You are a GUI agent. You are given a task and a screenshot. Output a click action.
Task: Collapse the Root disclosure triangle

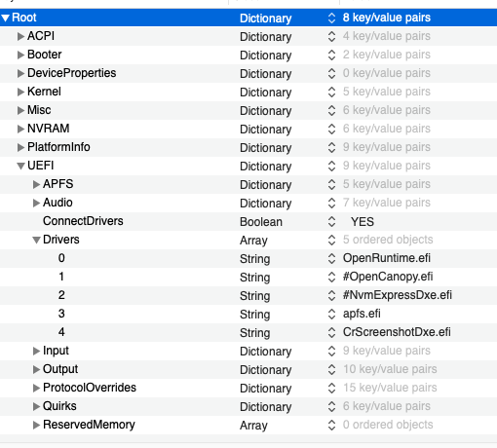5,18
